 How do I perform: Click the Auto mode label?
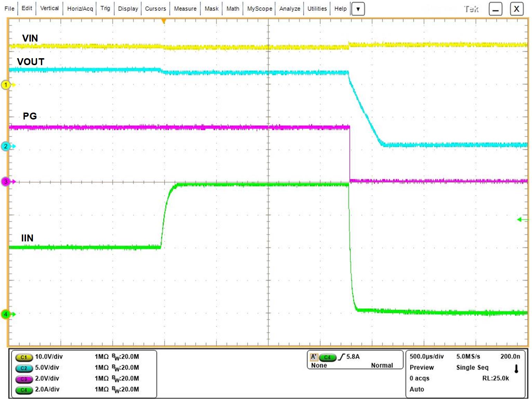pyautogui.click(x=417, y=389)
